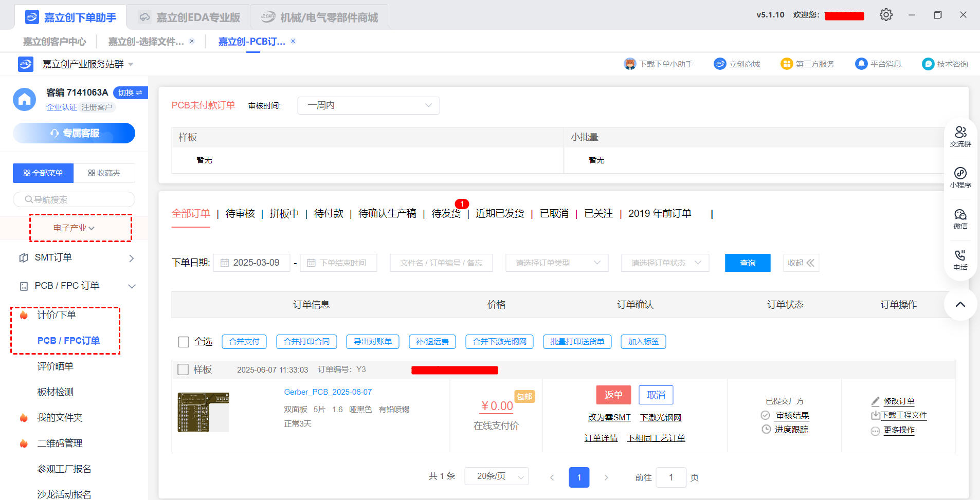Viewport: 980px width, 500px height.
Task: Switch to 嘉立创EDA专业版 tab
Action: pyautogui.click(x=190, y=17)
